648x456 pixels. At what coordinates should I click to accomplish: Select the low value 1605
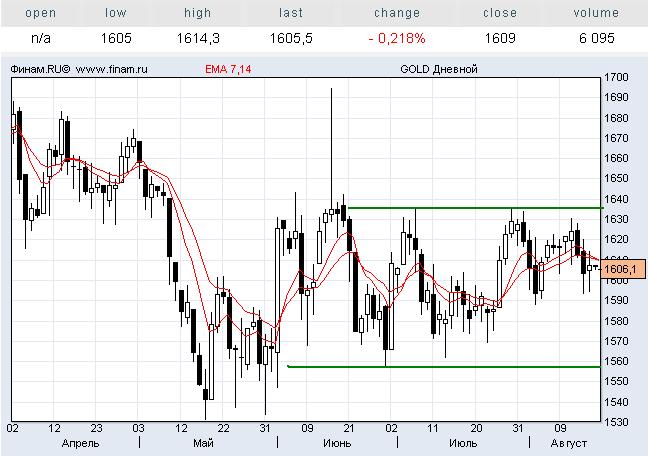(x=116, y=38)
